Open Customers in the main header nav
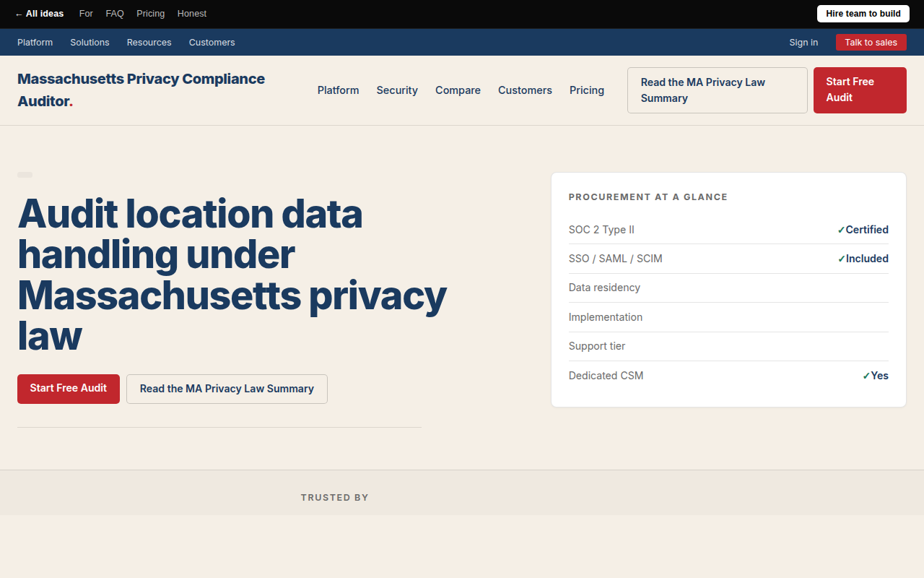The height and width of the screenshot is (578, 924). click(x=525, y=90)
